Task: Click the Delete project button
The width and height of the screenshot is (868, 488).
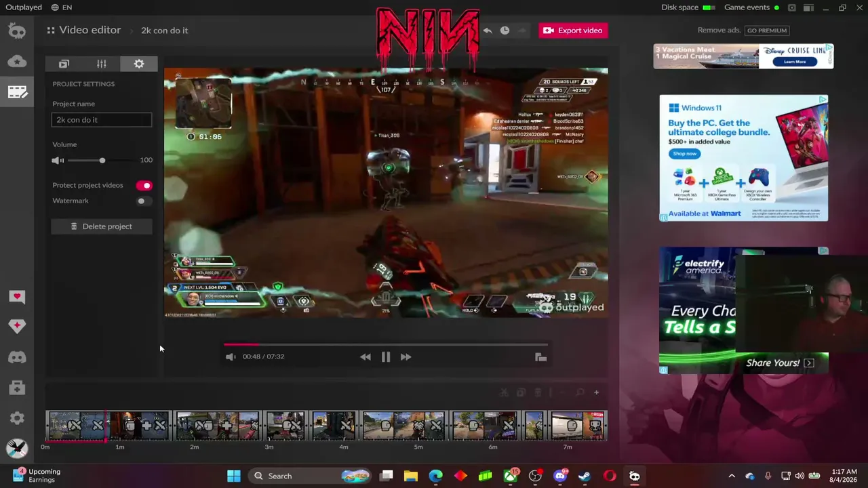Action: [x=102, y=226]
